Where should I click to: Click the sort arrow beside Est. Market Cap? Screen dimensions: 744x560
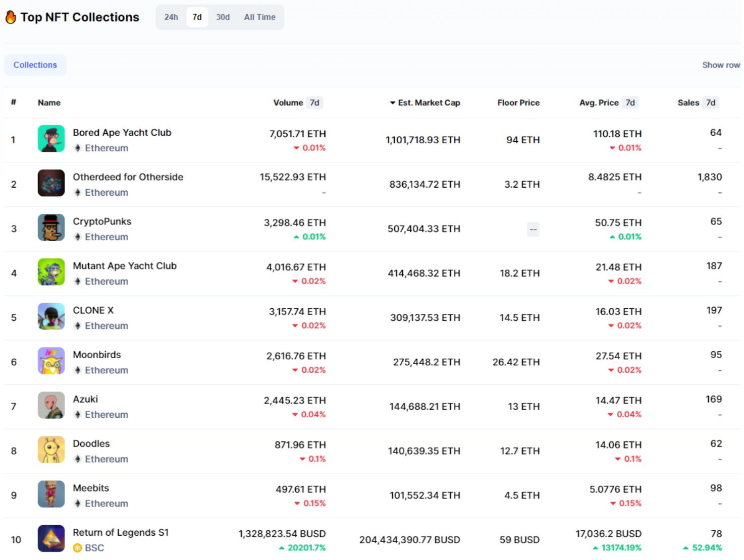coord(392,103)
